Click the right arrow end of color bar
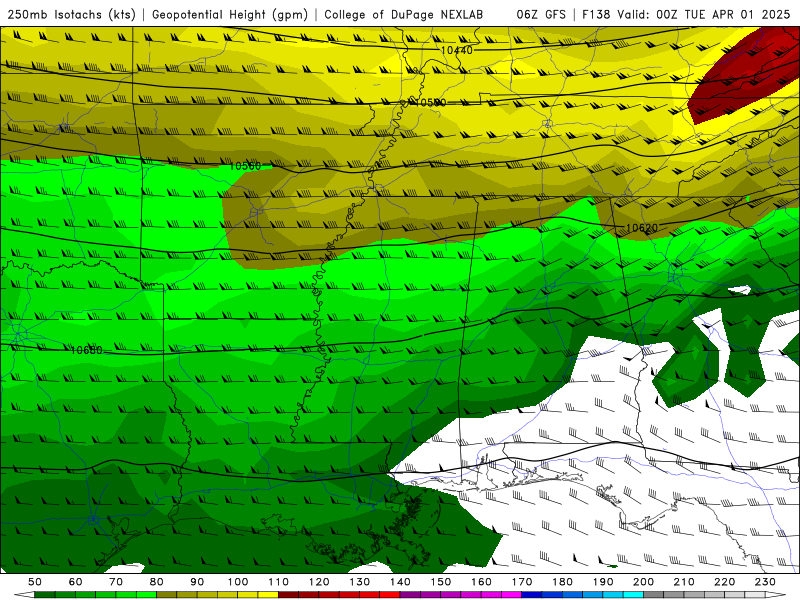The height and width of the screenshot is (600, 800). pyautogui.click(x=776, y=595)
